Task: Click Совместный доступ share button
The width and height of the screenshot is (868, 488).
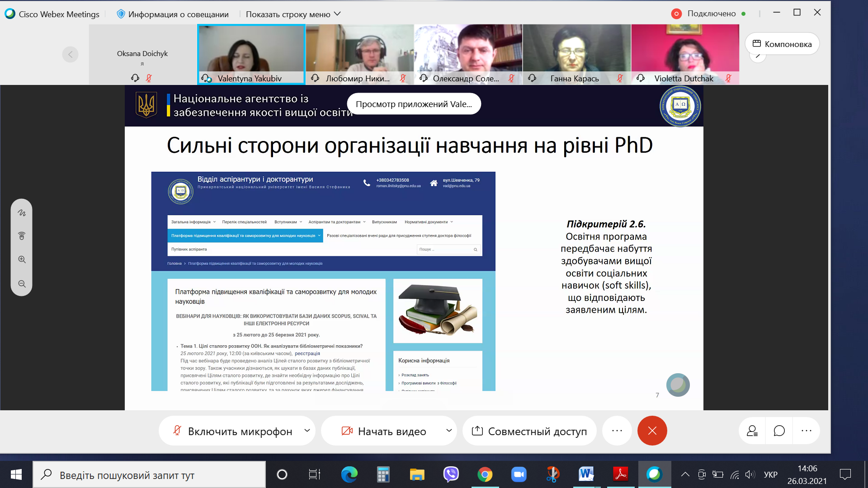Action: (529, 431)
